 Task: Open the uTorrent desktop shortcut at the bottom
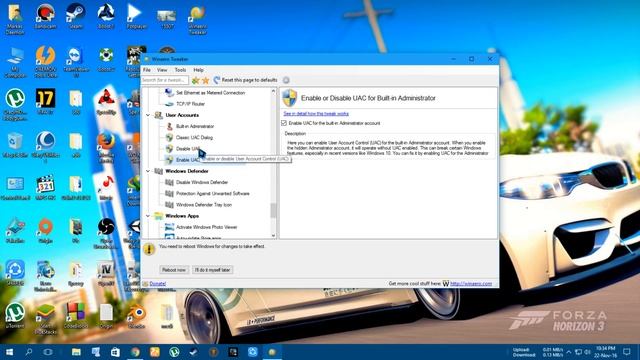(15, 316)
